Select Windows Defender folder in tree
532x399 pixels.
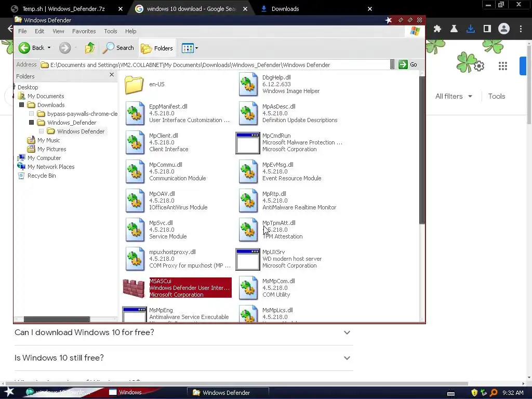81,131
